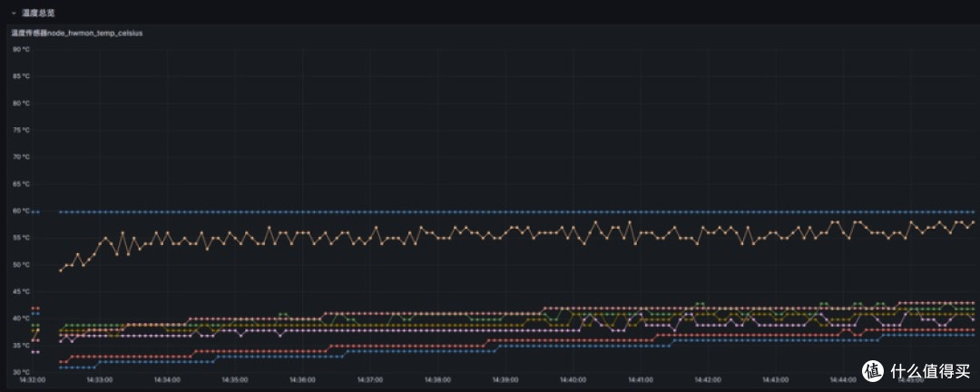
Task: Click the 30 °C y-axis label
Action: (21, 373)
